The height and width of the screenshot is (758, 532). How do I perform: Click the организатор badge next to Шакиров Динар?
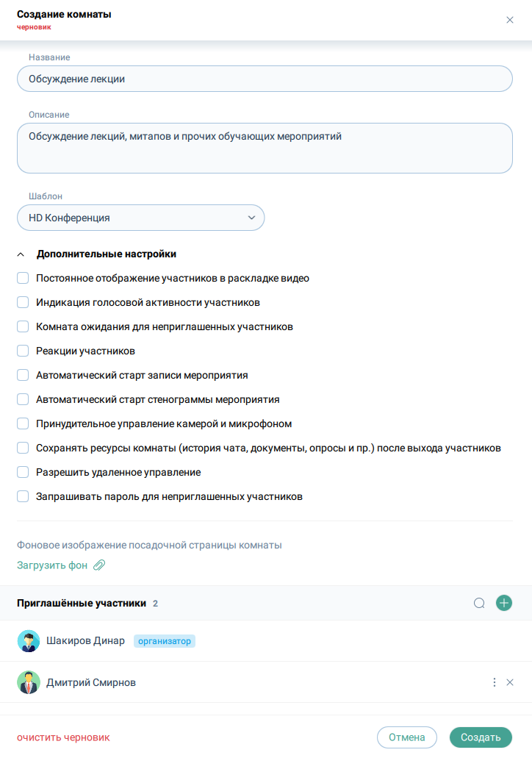[165, 640]
